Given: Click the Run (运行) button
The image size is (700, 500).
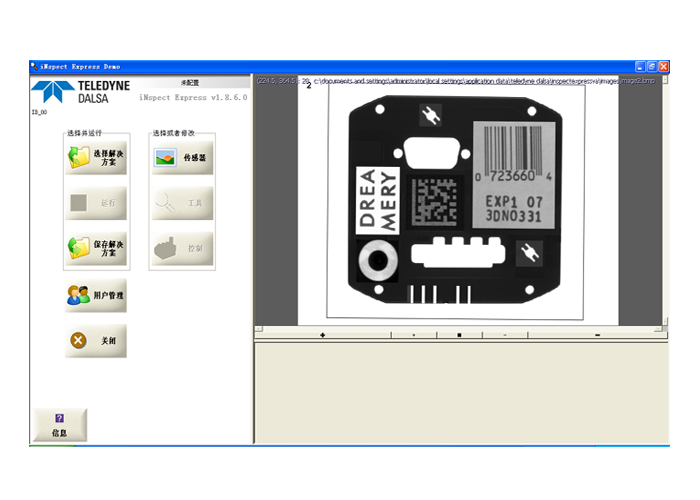Looking at the screenshot, I should pos(96,203).
